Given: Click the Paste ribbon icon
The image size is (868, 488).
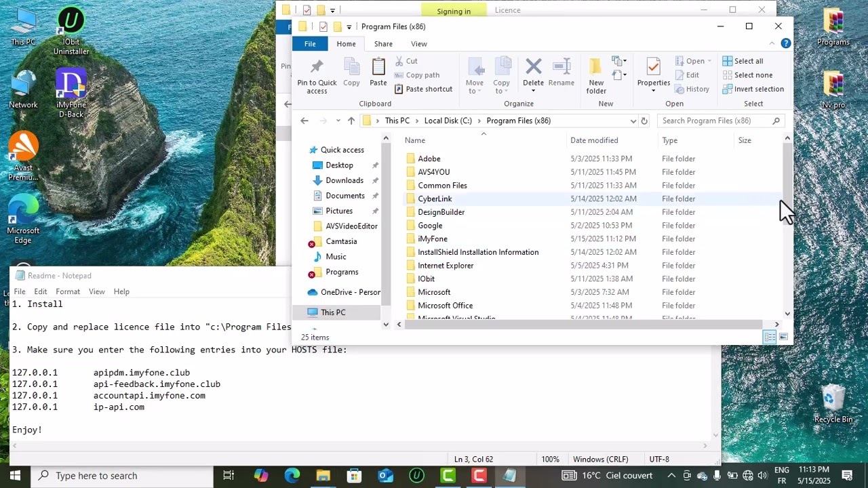Looking at the screenshot, I should pos(378,72).
